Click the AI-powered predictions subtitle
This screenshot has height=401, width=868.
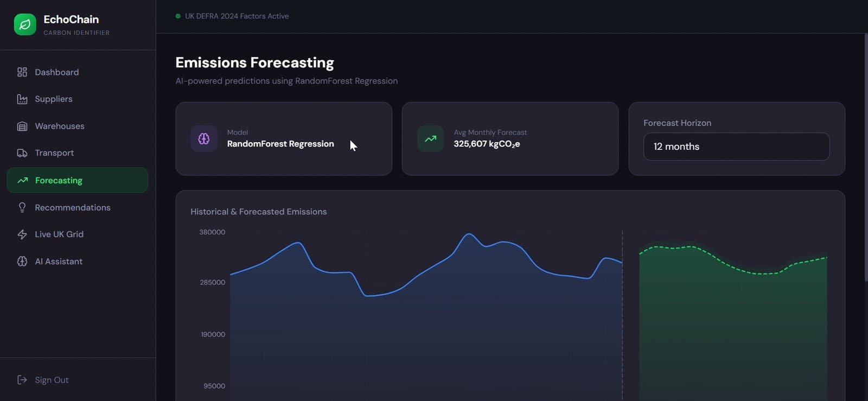click(286, 81)
